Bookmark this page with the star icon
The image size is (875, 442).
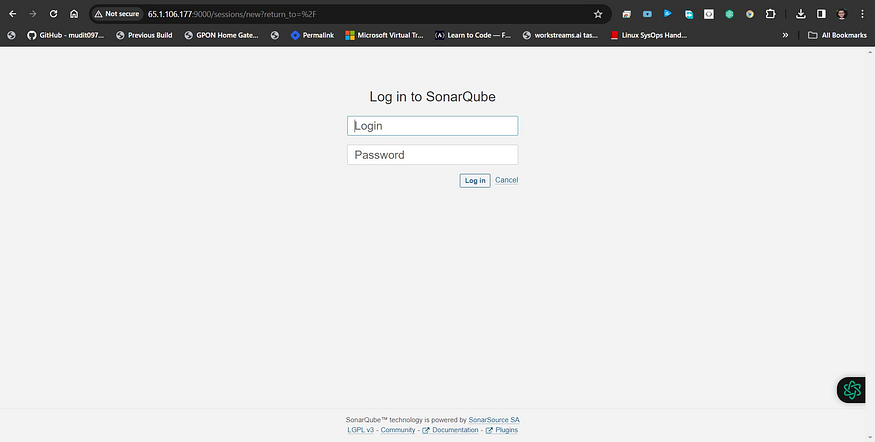pyautogui.click(x=598, y=14)
